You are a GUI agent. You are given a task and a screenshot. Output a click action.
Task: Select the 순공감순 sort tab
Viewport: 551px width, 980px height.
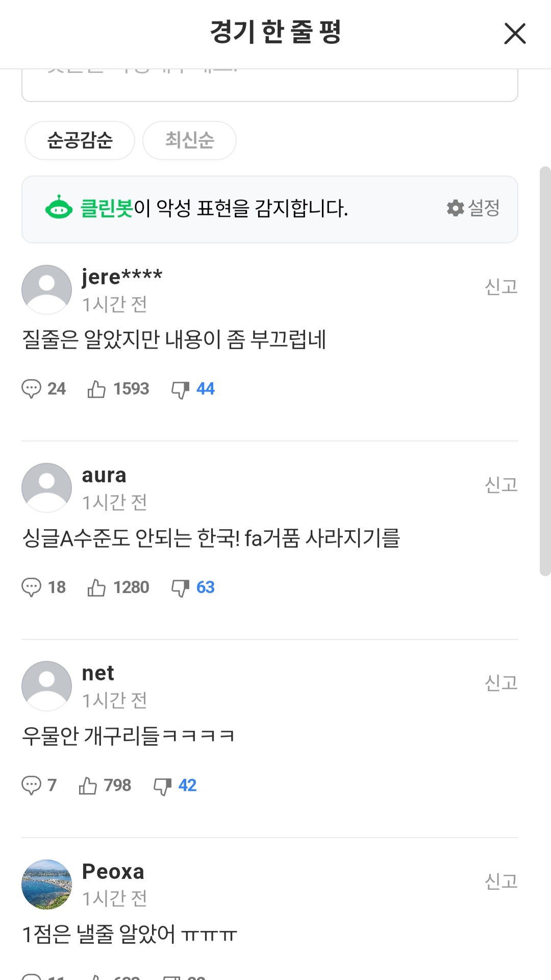[80, 140]
